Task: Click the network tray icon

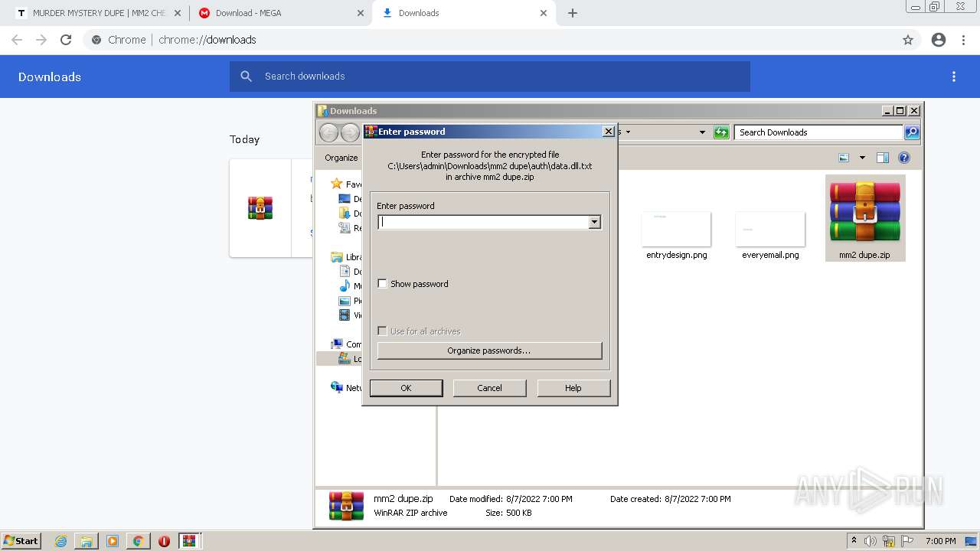Action: pyautogui.click(x=889, y=541)
